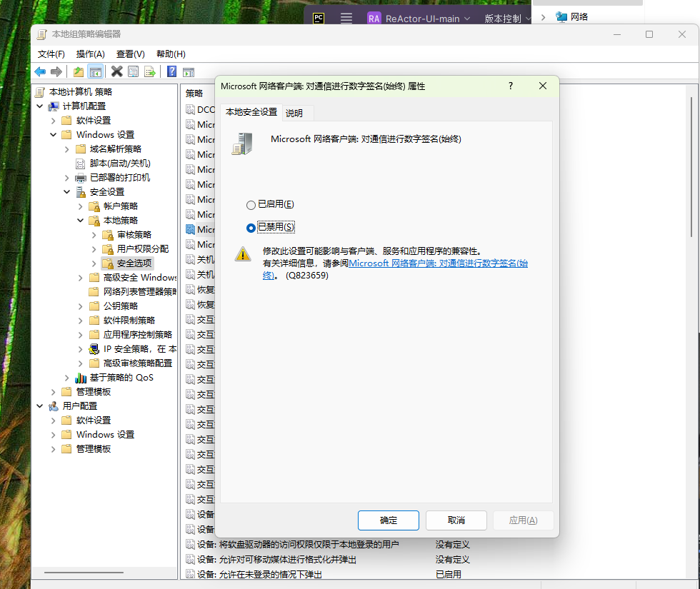700x589 pixels.
Task: Click the 基于策略的 QoS chart icon
Action: pyautogui.click(x=80, y=378)
